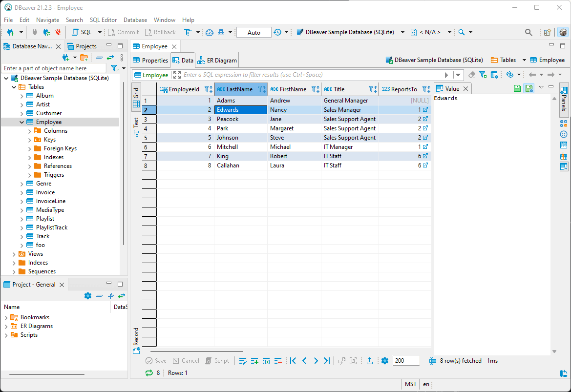Collapse the Employee table node

[x=21, y=122]
